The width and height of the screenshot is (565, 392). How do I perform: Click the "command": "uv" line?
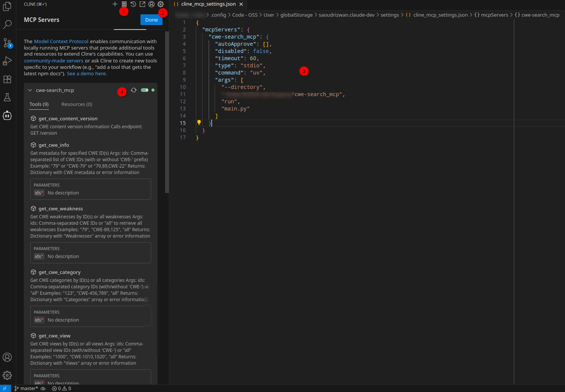240,73
